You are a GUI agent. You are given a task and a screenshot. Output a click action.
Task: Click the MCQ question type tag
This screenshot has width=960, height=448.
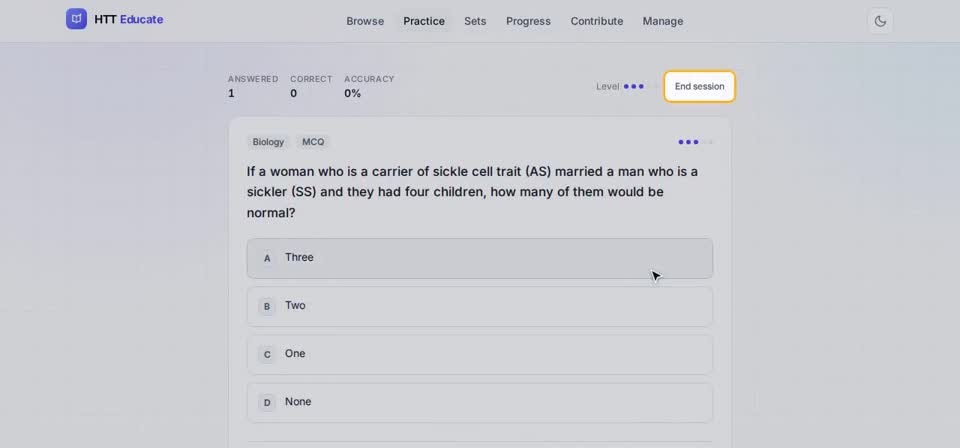coord(313,142)
